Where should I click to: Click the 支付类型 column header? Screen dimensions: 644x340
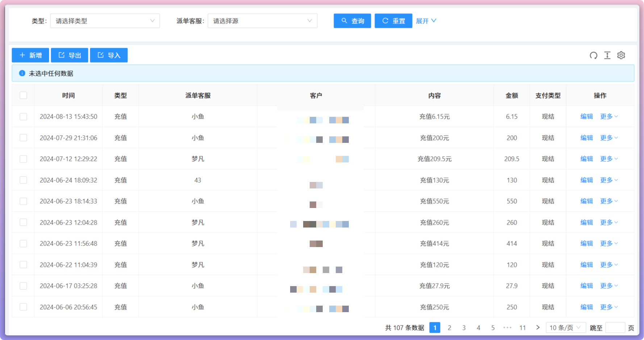(x=548, y=95)
